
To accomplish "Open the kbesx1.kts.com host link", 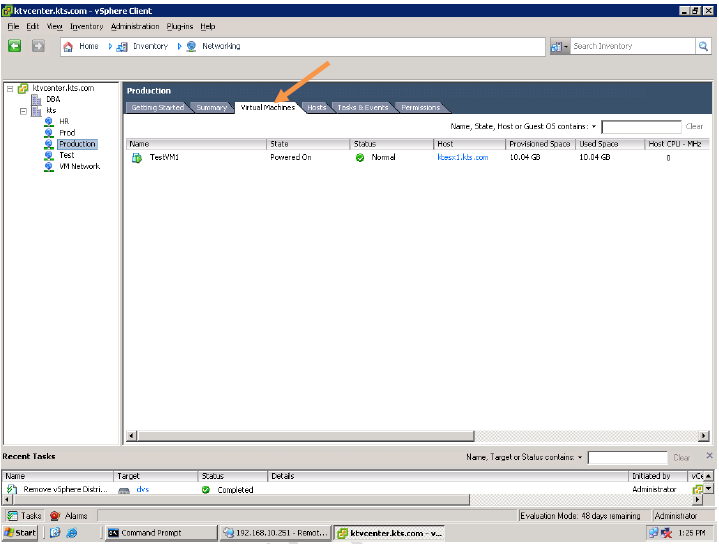I will pyautogui.click(x=463, y=157).
